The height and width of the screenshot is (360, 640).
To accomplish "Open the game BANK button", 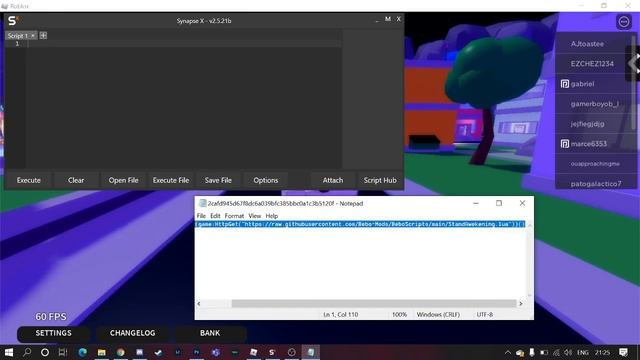I will pos(210,333).
